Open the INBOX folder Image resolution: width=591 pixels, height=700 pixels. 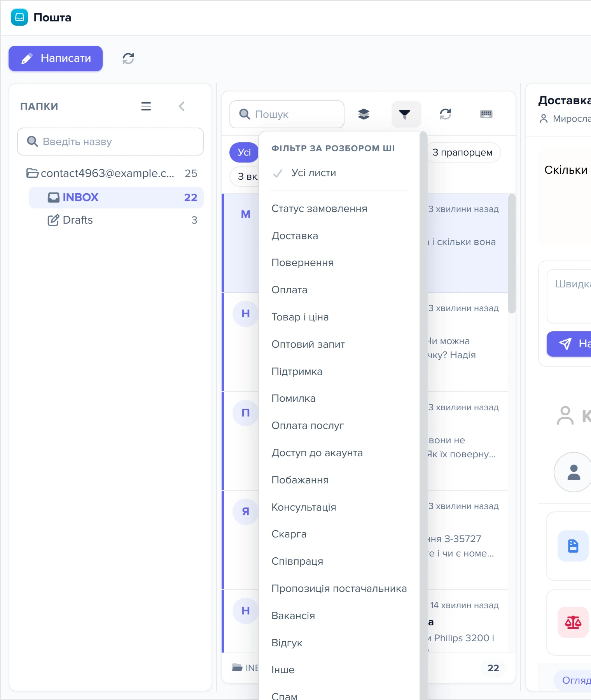(116, 197)
